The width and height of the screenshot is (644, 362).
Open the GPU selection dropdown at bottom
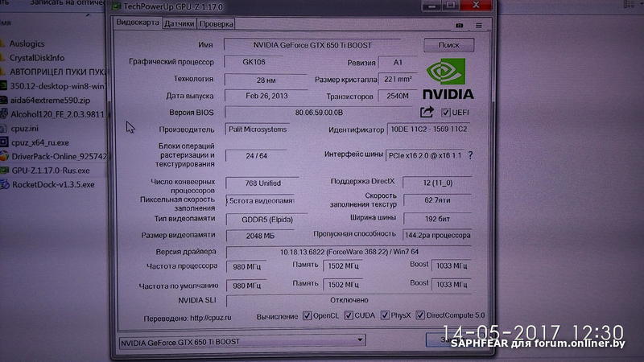pos(242,341)
